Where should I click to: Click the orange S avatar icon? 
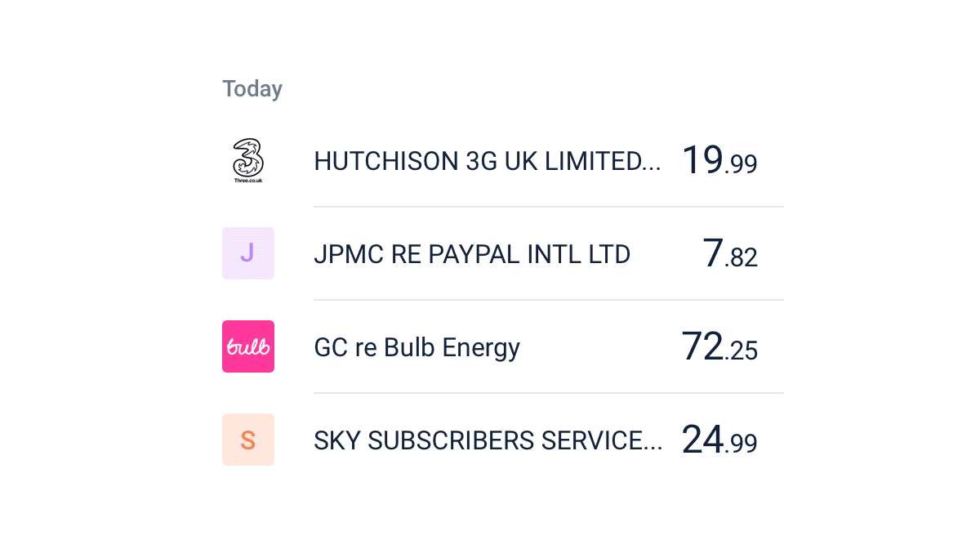click(x=248, y=440)
